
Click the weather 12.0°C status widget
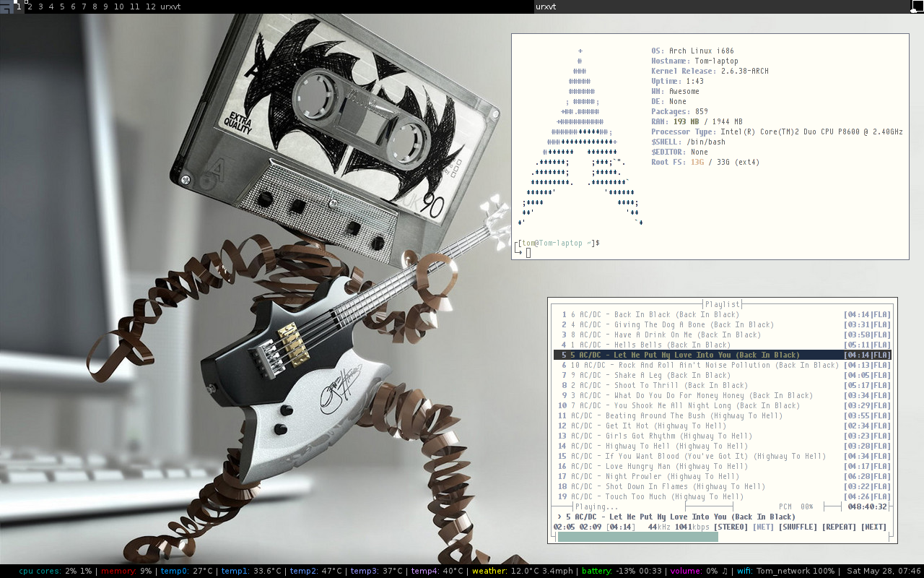tap(523, 571)
